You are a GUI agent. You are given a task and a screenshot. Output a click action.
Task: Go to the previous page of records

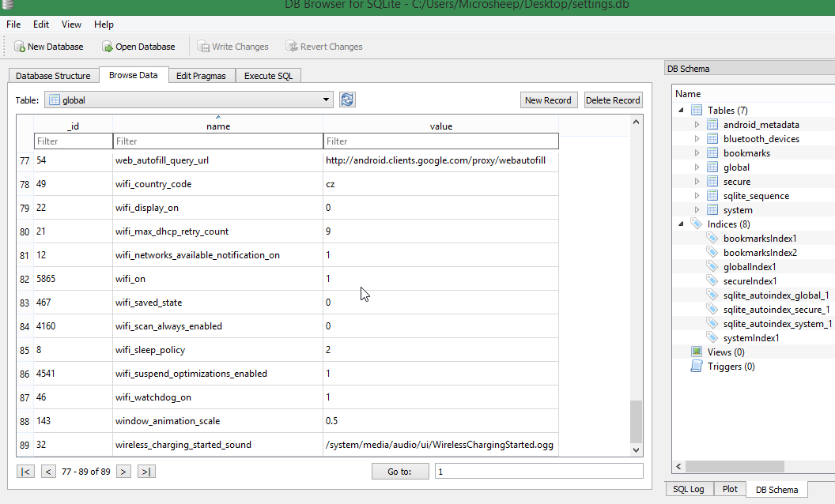click(x=48, y=472)
